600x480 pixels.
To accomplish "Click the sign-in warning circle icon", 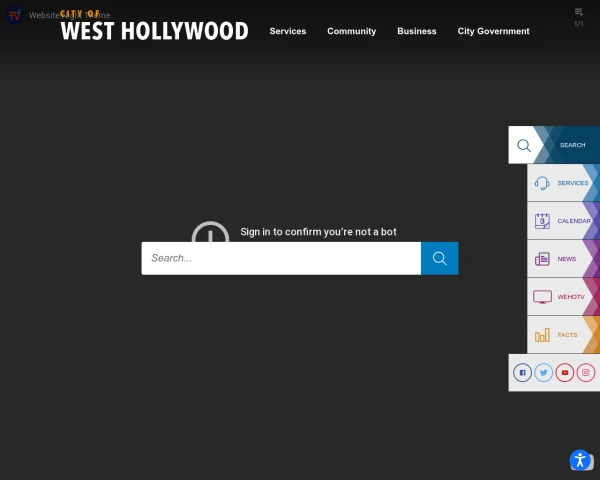I will [210, 232].
